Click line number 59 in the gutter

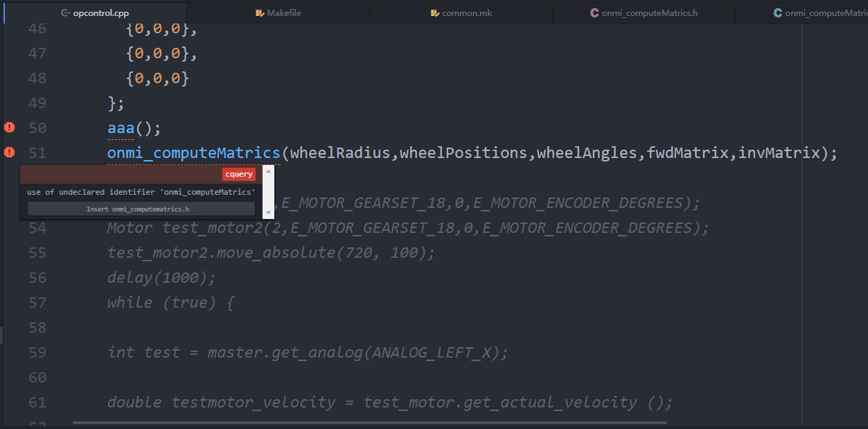pos(38,353)
